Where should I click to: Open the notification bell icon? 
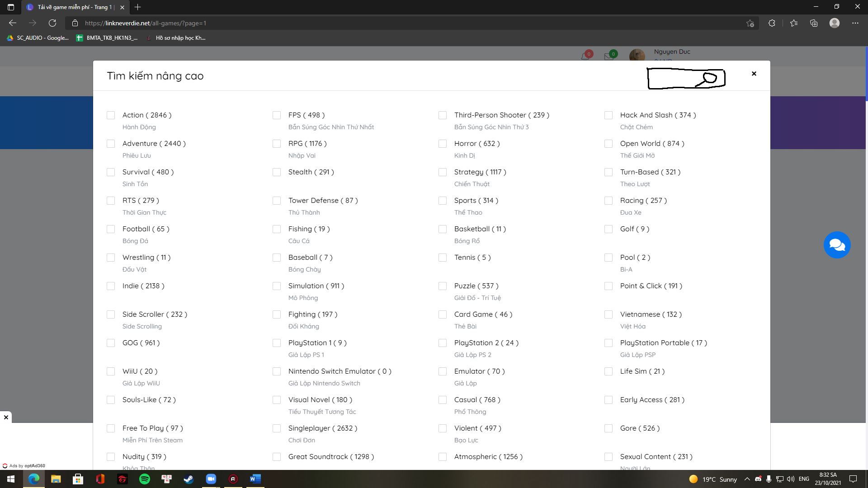585,56
